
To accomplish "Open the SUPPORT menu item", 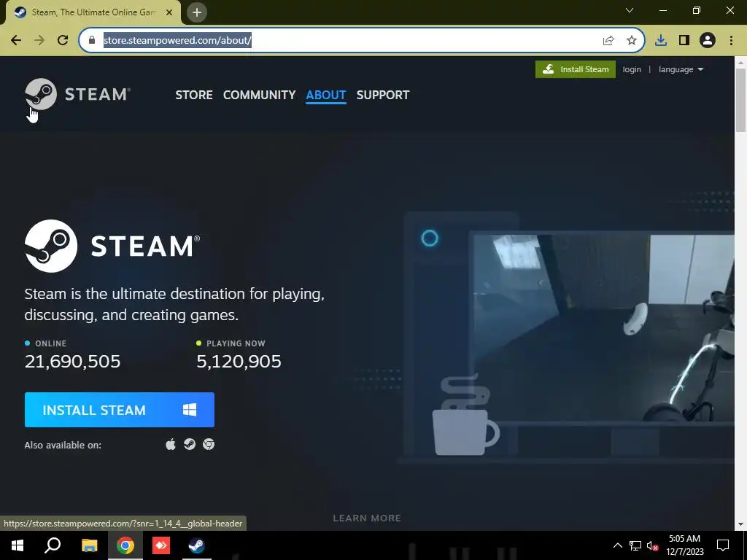I will (383, 95).
